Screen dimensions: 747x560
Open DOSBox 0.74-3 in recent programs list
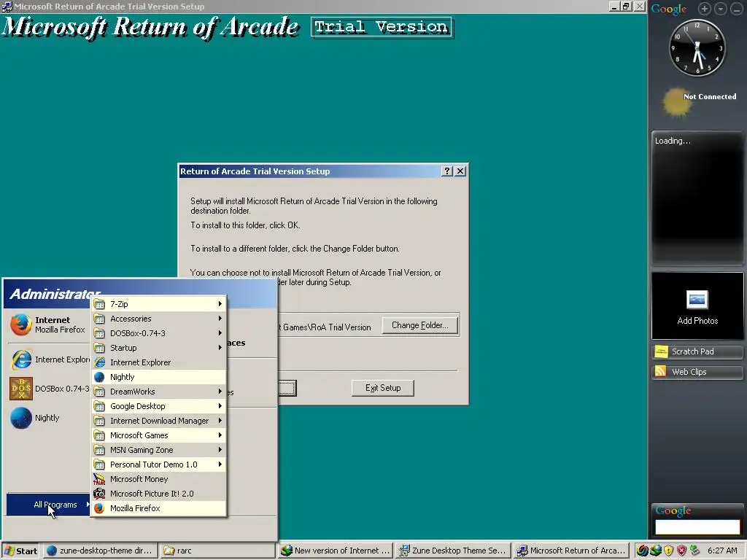coord(50,389)
